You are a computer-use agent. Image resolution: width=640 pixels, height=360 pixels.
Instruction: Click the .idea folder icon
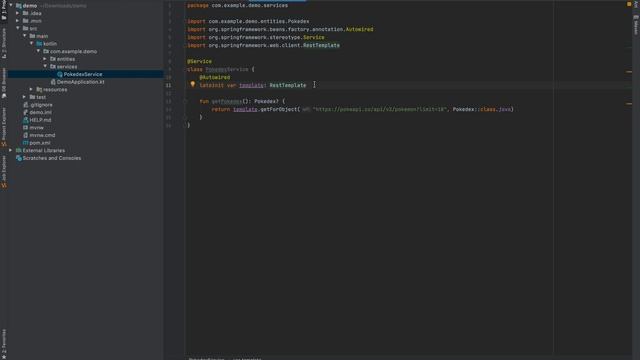point(25,13)
